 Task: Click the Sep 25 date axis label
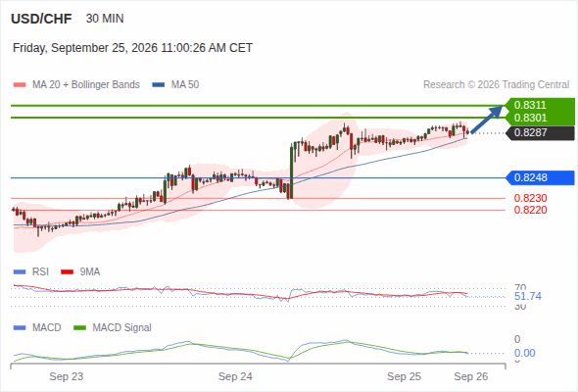click(x=404, y=376)
